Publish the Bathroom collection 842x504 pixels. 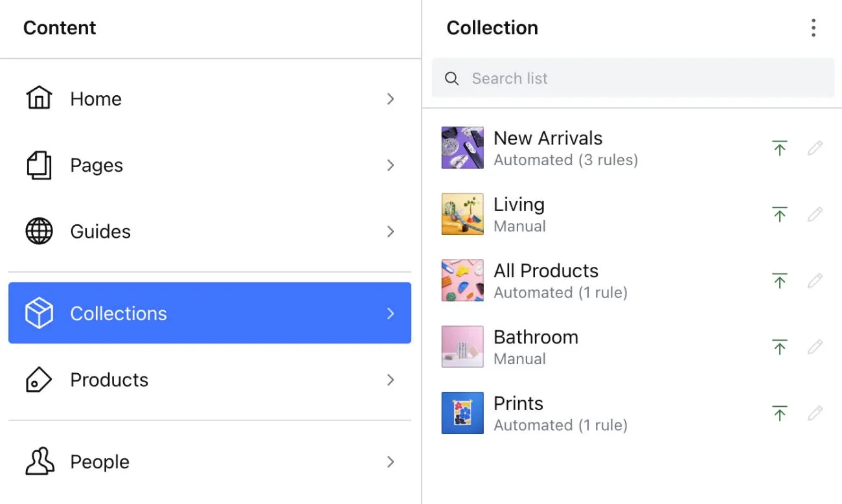[780, 347]
